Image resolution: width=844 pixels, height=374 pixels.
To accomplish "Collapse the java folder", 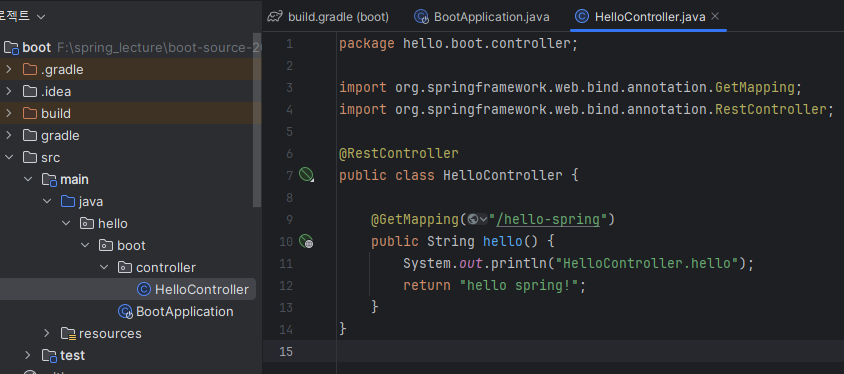I will 47,201.
